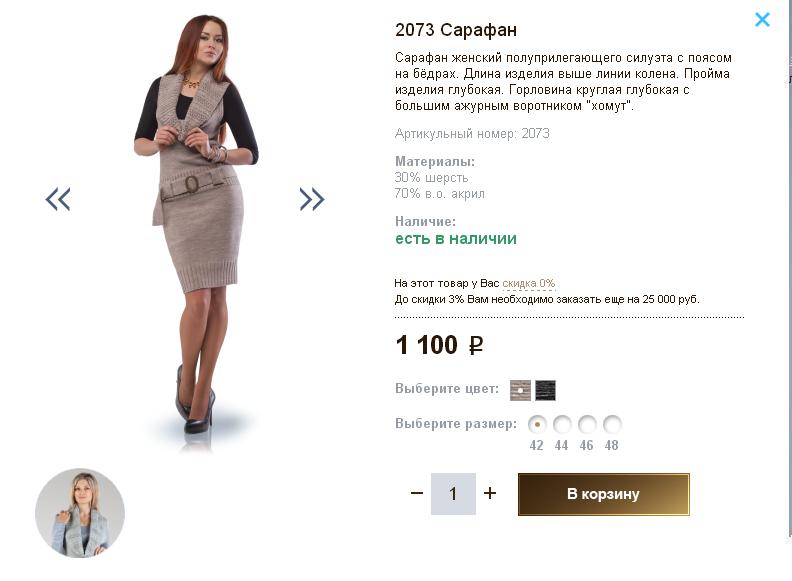Click the quantity input field
792x581 pixels.
point(453,494)
